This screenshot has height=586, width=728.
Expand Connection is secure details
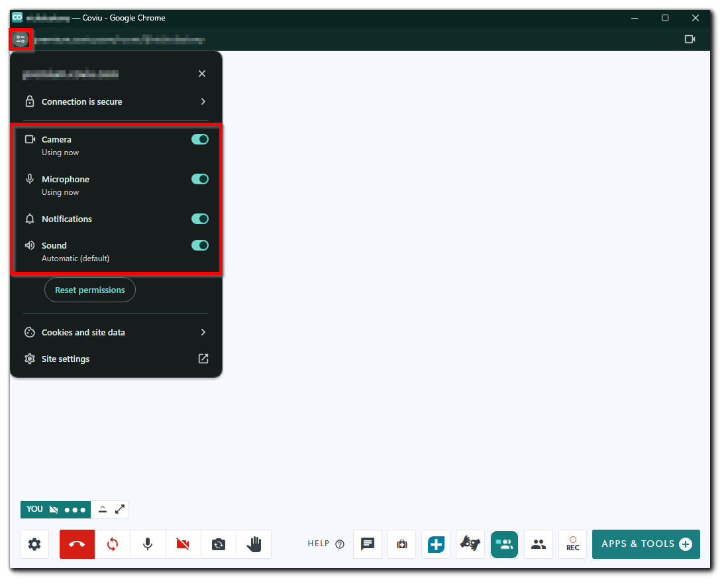click(x=116, y=101)
